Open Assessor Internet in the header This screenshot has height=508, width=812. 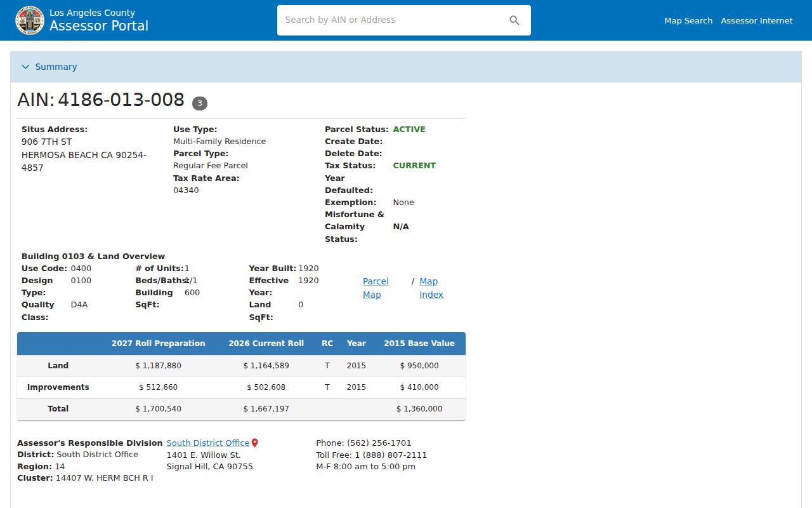pyautogui.click(x=757, y=21)
